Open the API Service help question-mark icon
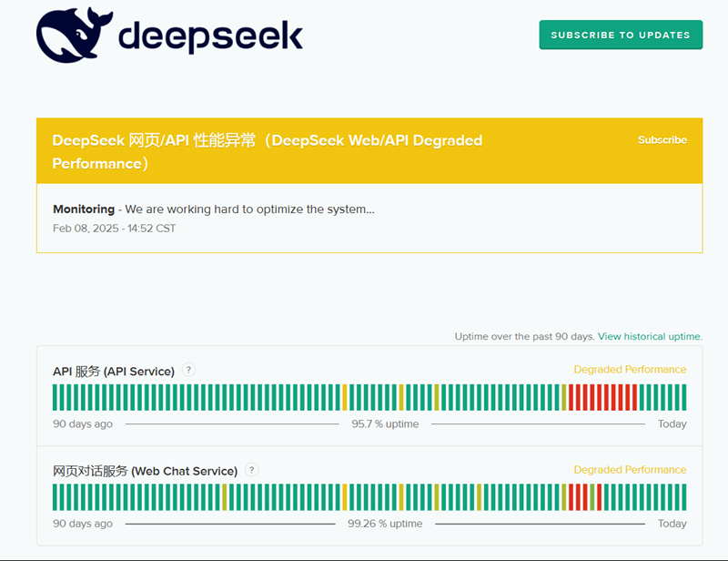 (x=187, y=370)
